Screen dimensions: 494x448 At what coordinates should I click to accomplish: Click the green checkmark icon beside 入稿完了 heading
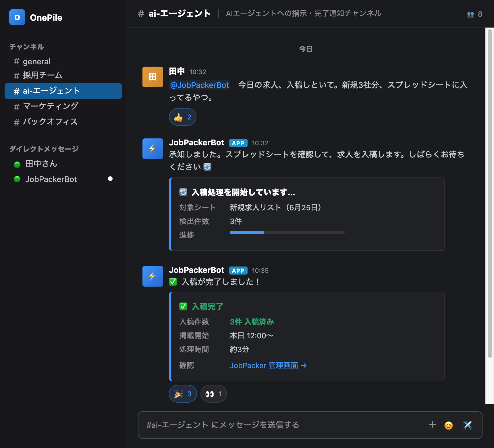click(183, 307)
